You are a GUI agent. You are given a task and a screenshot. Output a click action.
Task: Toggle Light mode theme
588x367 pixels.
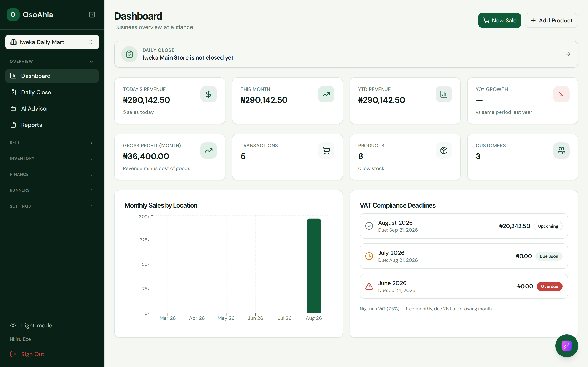coord(31,325)
